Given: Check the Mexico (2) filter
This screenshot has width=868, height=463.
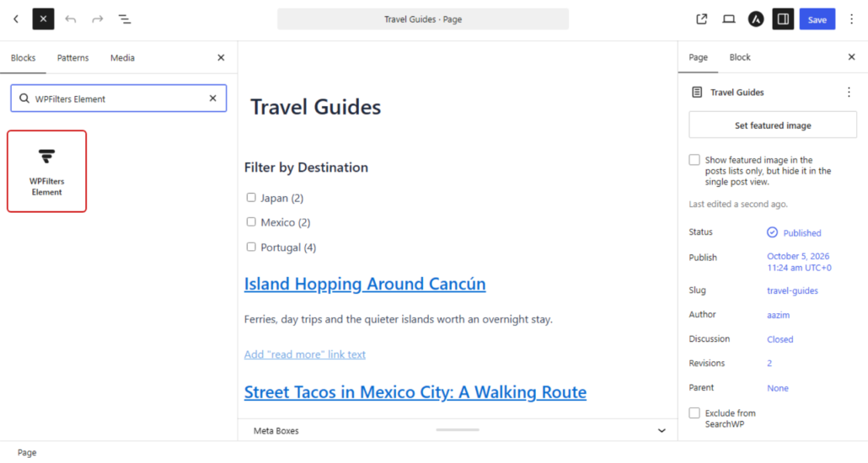Looking at the screenshot, I should click(251, 222).
